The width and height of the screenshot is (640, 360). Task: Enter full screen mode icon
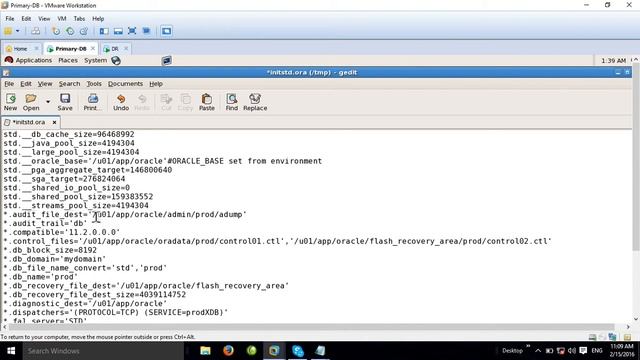pyautogui.click(x=132, y=31)
